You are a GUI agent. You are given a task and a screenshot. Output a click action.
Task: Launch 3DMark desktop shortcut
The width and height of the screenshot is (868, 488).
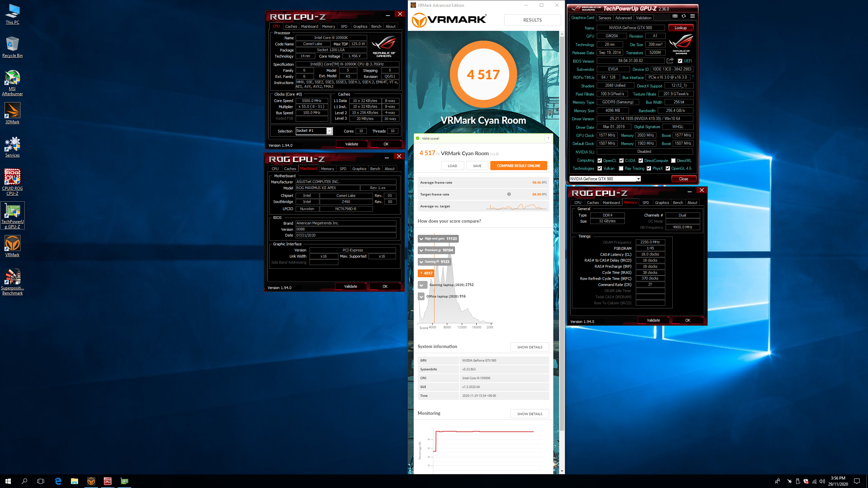13,114
